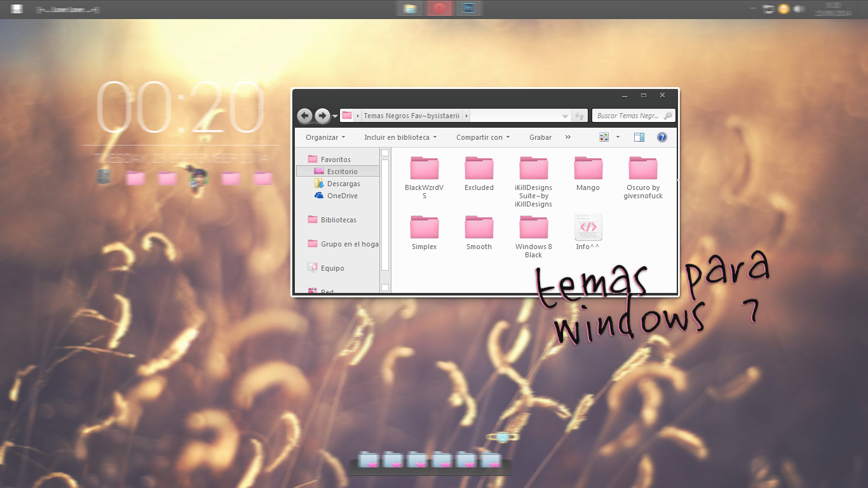Select the Simplex folder
Viewport: 868px width, 488px height.
pos(424,233)
